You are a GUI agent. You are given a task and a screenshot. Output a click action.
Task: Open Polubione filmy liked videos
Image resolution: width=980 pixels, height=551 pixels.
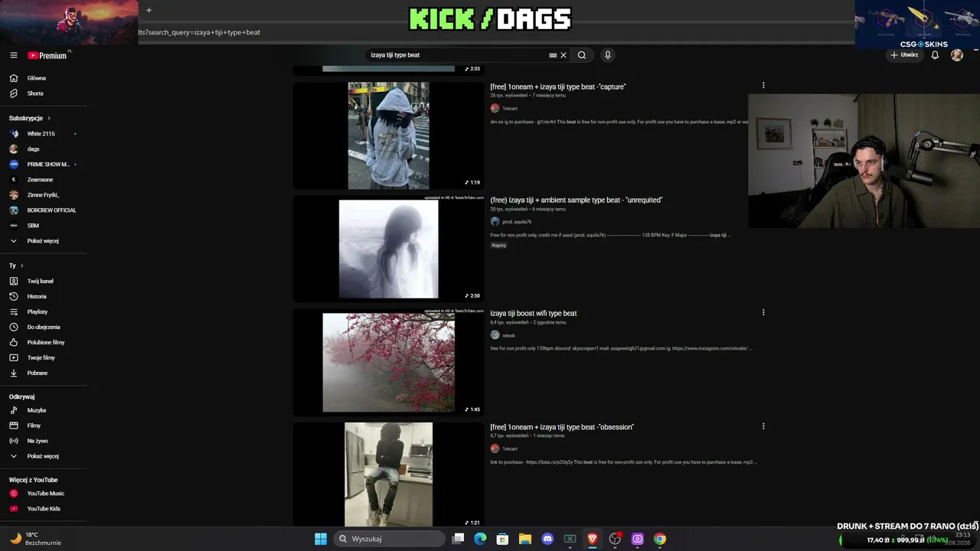46,342
